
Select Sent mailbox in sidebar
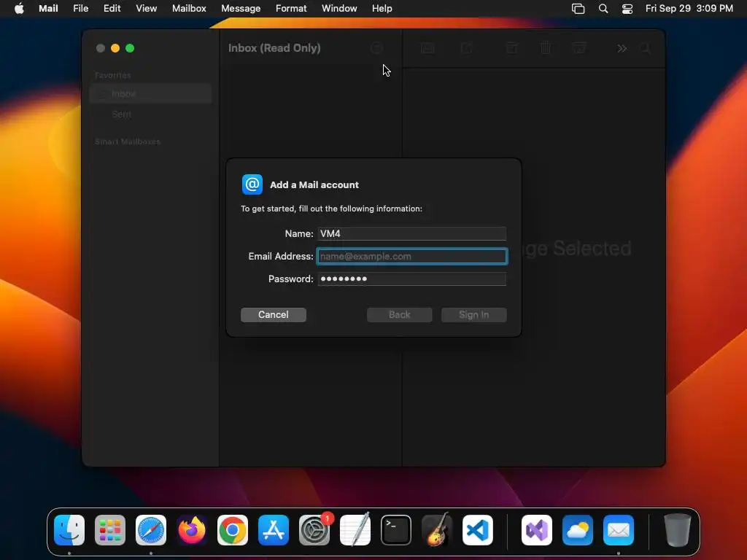tap(150, 114)
